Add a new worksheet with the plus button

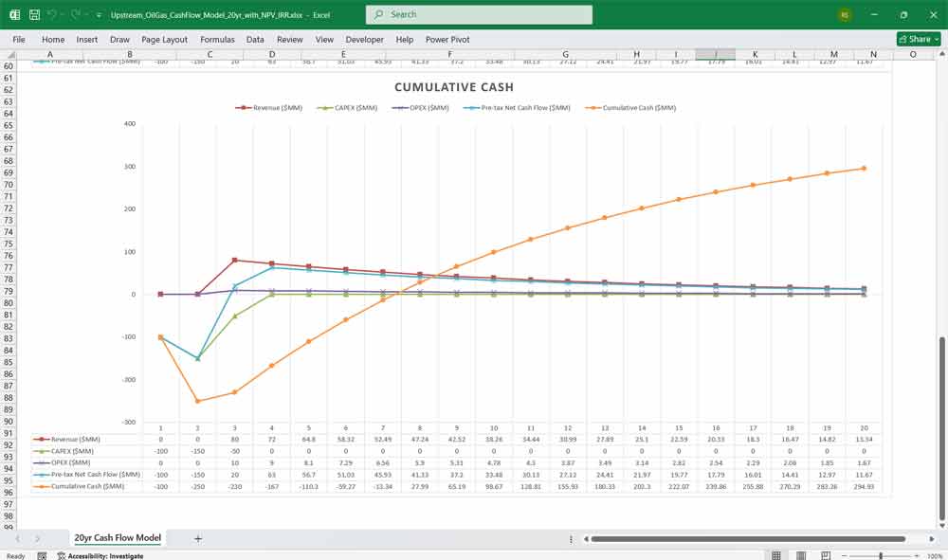click(x=197, y=538)
